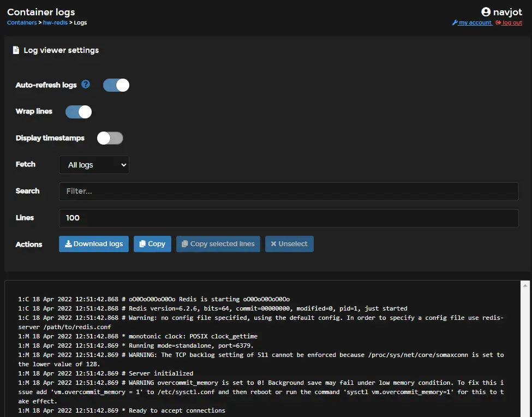Click the help icon next to Auto-refresh logs
Image resolution: width=532 pixels, height=417 pixels.
click(86, 85)
